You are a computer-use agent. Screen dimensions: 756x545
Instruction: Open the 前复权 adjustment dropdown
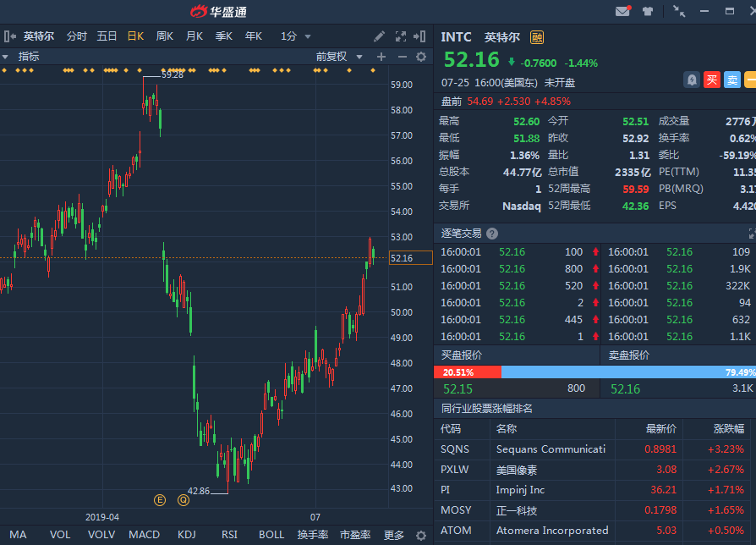pyautogui.click(x=339, y=57)
